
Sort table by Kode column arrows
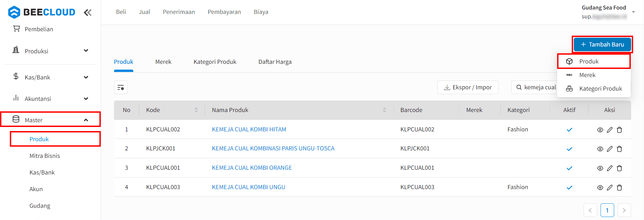click(x=196, y=110)
